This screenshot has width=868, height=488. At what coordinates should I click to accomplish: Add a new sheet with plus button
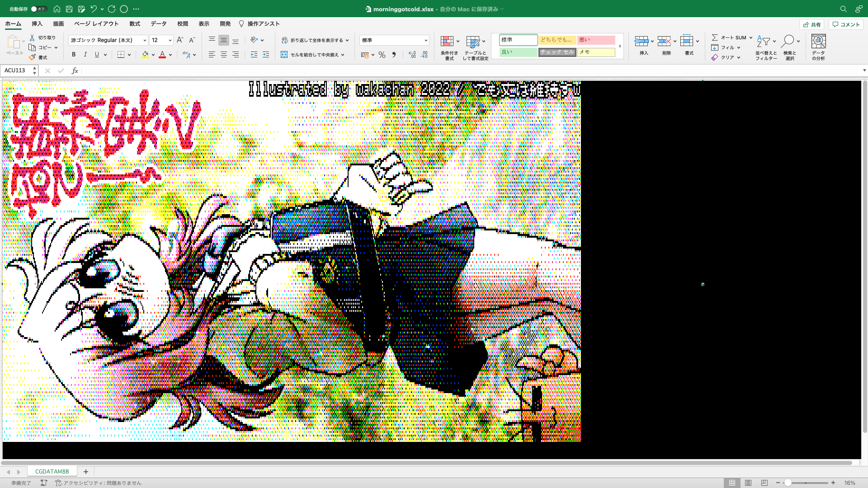point(85,471)
